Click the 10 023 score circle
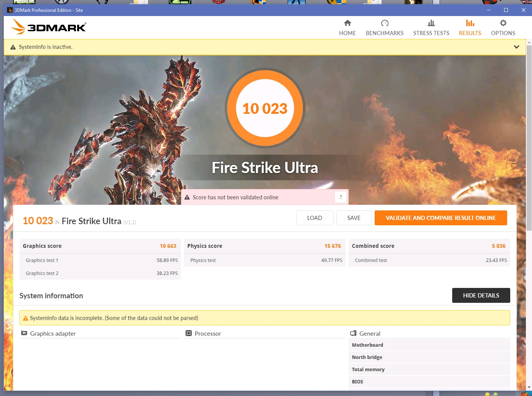The image size is (532, 396). (x=265, y=108)
